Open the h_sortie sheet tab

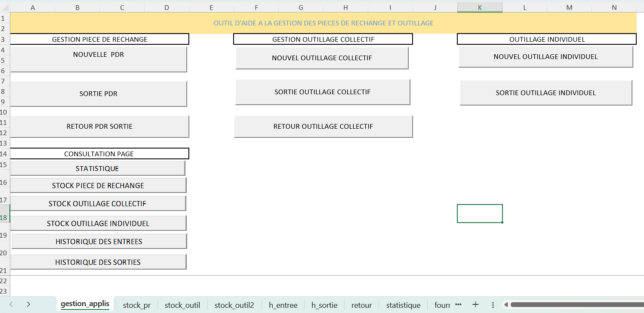tap(324, 305)
